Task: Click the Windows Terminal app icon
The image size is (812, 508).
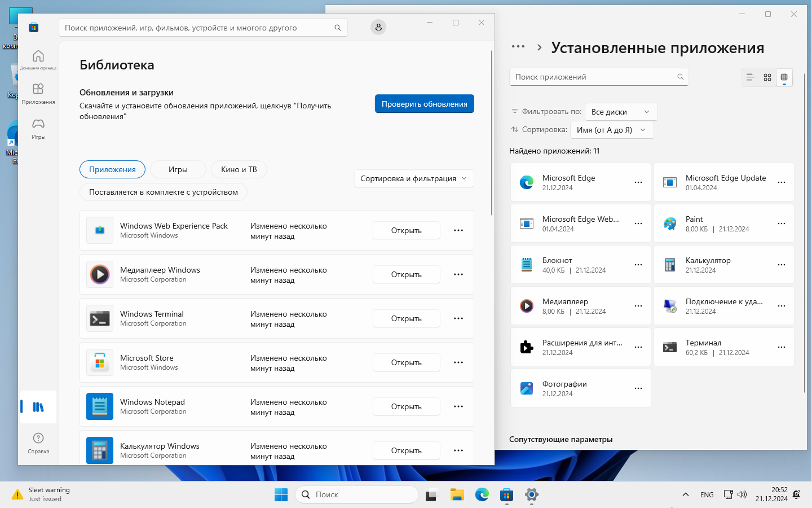Action: pos(100,318)
